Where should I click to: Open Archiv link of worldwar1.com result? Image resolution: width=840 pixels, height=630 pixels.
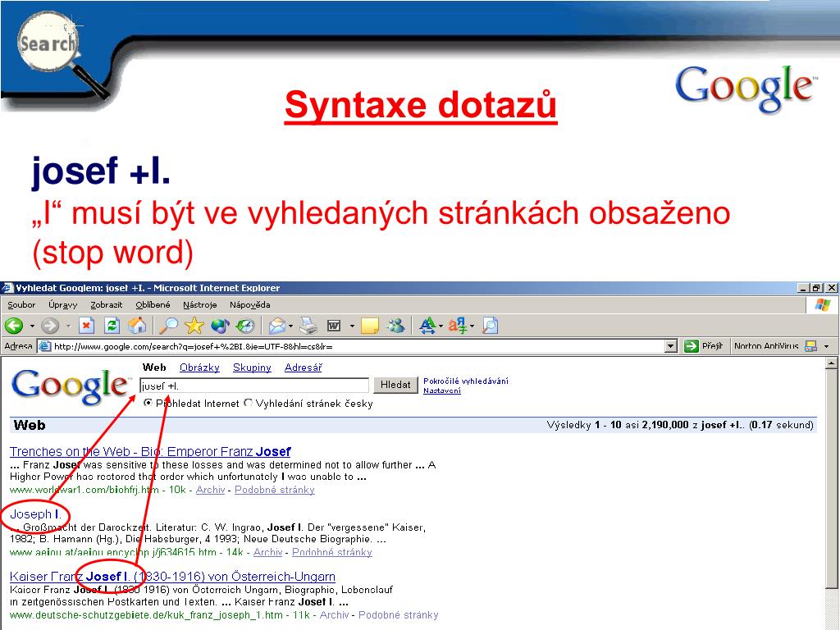(x=210, y=490)
